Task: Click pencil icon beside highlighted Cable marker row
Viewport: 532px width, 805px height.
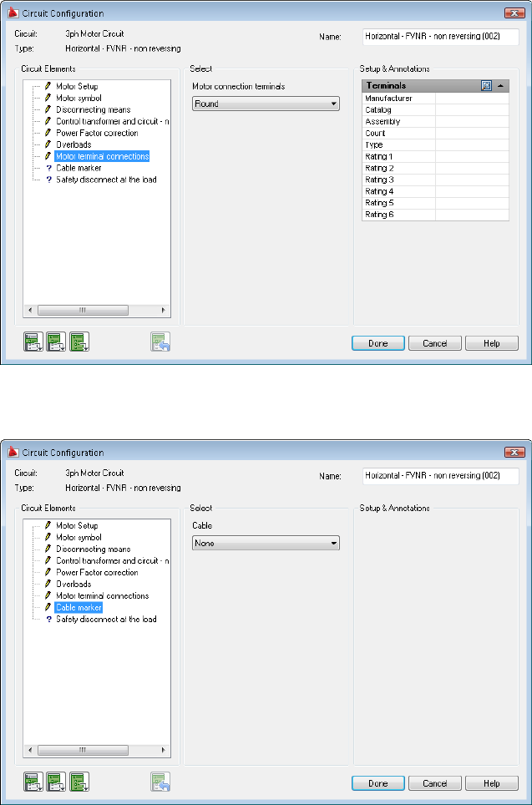Action: 48,607
